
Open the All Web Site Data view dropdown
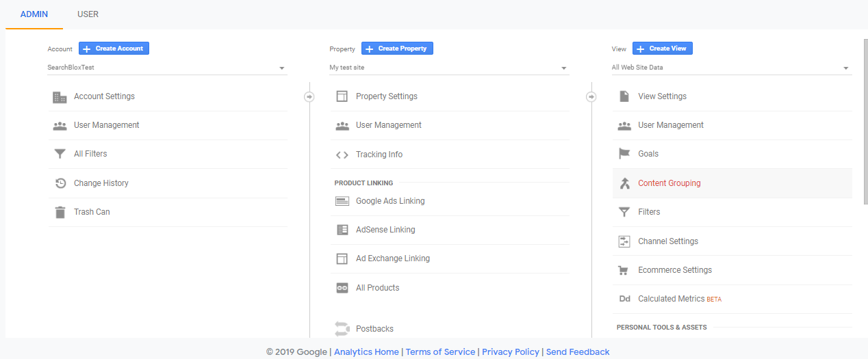732,68
